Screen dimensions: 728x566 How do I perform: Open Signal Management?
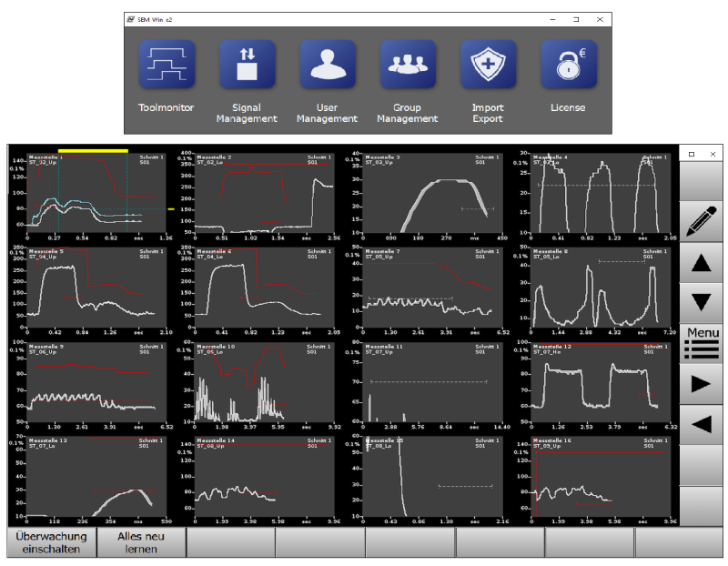(247, 65)
